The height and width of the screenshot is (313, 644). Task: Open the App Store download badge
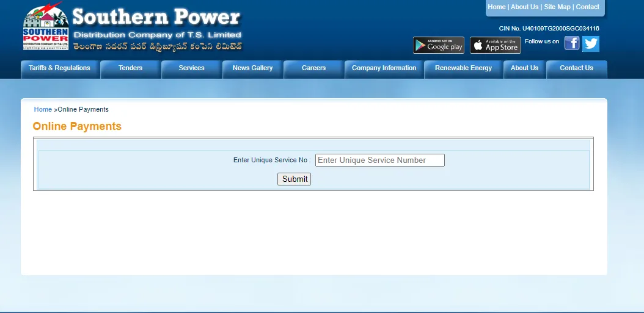(495, 45)
